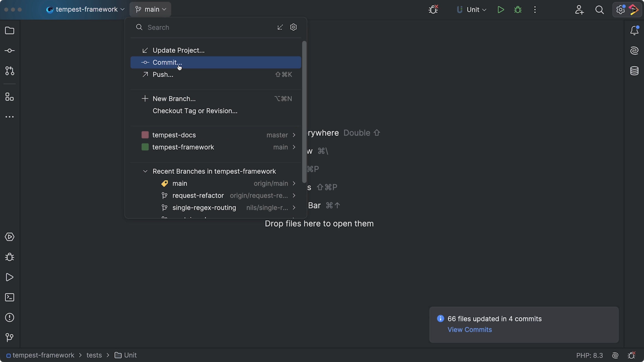This screenshot has width=644, height=362.
Task: Open the Run tool window play icon
Action: [x=10, y=277]
